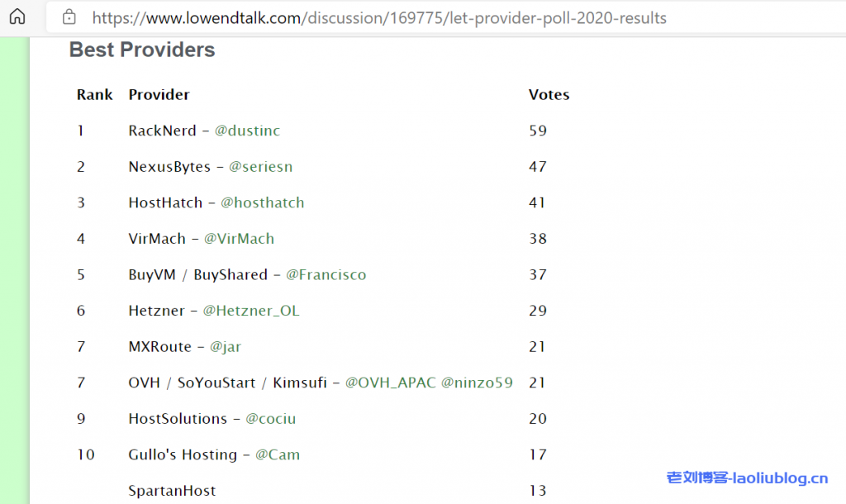The height and width of the screenshot is (504, 846).
Task: Click the Votes column header
Action: pyautogui.click(x=549, y=95)
